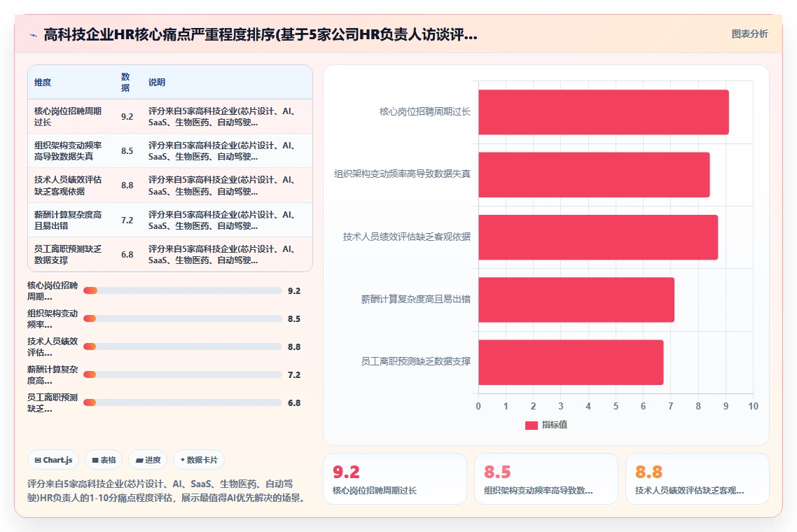
Task: Click the x-axis tick label 5
Action: coord(616,406)
